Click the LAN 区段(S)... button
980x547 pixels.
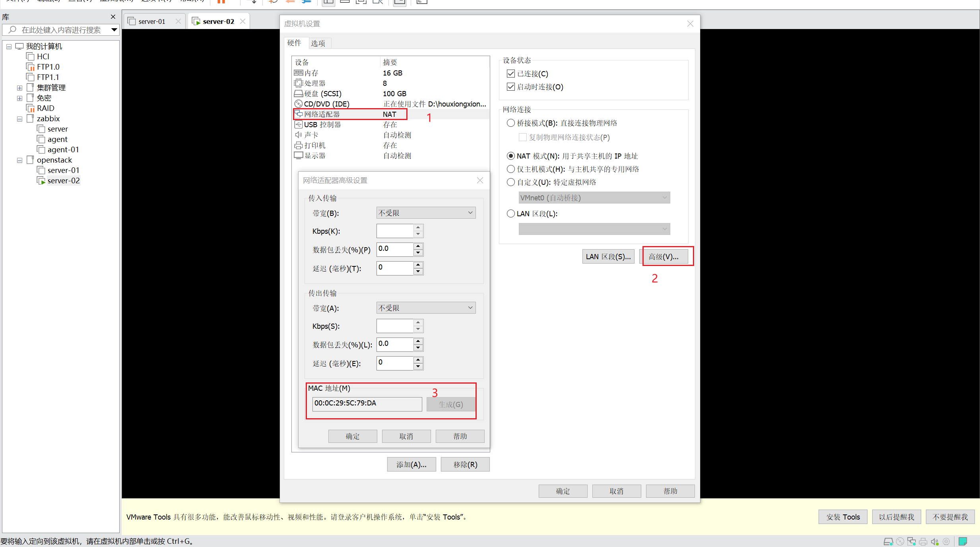point(608,256)
